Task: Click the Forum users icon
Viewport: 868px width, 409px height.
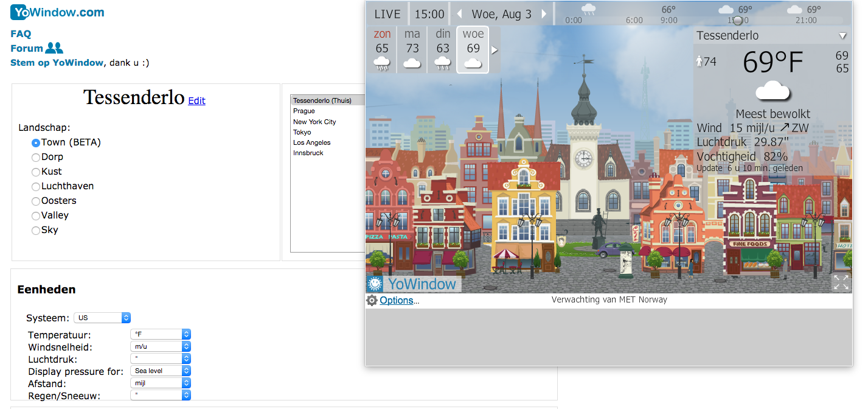Action: click(x=54, y=48)
